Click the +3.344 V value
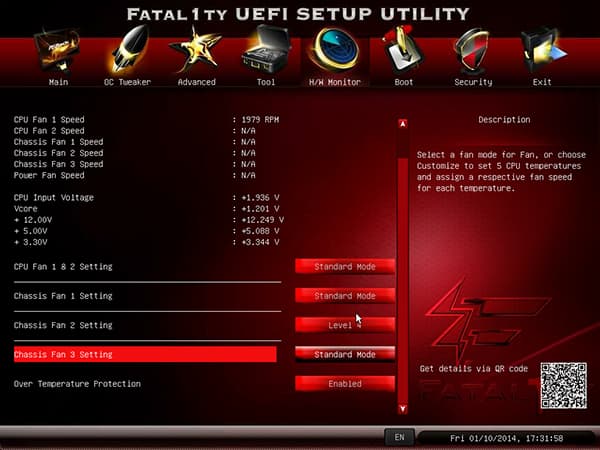Viewport: 600px width, 450px height. [x=260, y=242]
